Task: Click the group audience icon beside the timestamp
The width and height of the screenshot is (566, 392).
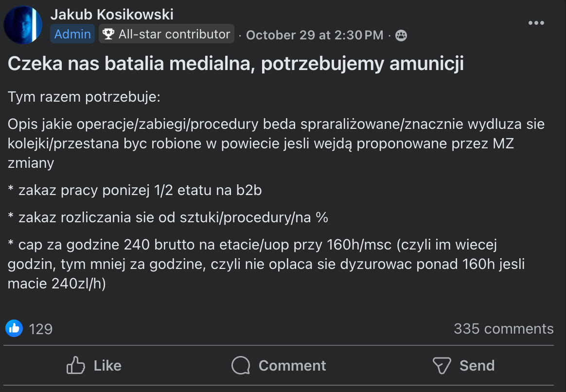Action: click(401, 36)
